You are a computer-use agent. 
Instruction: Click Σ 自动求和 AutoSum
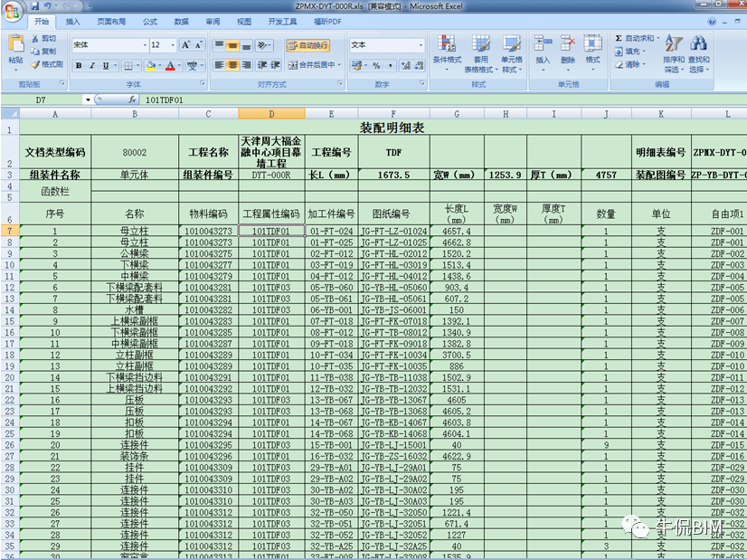637,38
